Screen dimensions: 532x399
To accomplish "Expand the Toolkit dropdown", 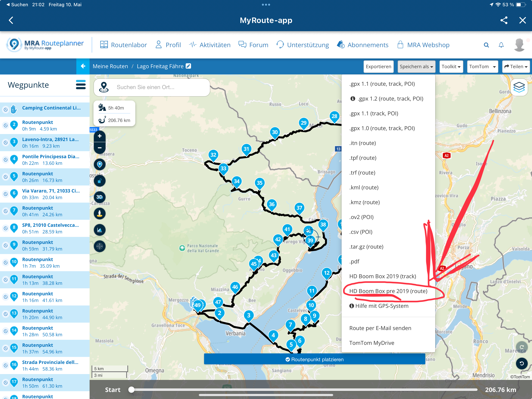I will point(451,67).
